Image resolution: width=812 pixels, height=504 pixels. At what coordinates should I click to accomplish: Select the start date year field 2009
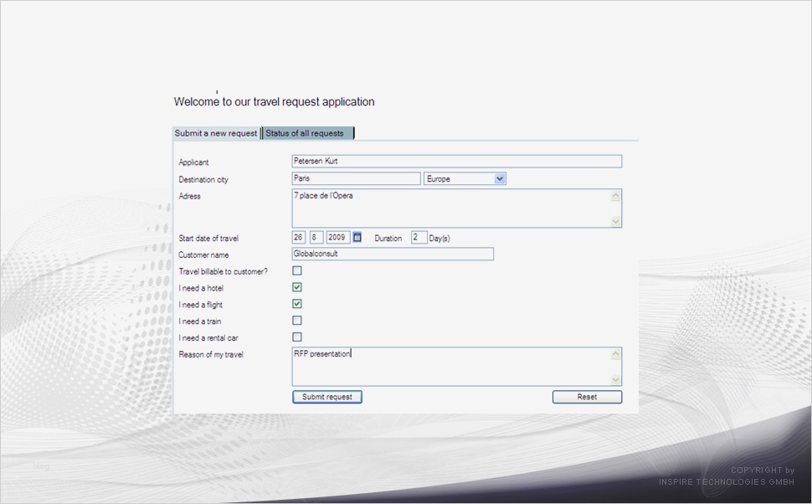tap(338, 237)
